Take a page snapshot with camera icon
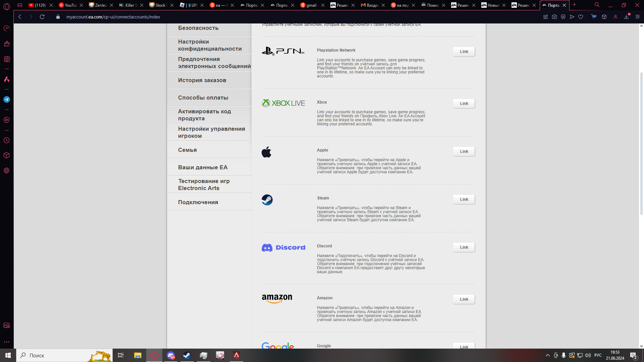Screen dimensions: 644x362 point(554,17)
